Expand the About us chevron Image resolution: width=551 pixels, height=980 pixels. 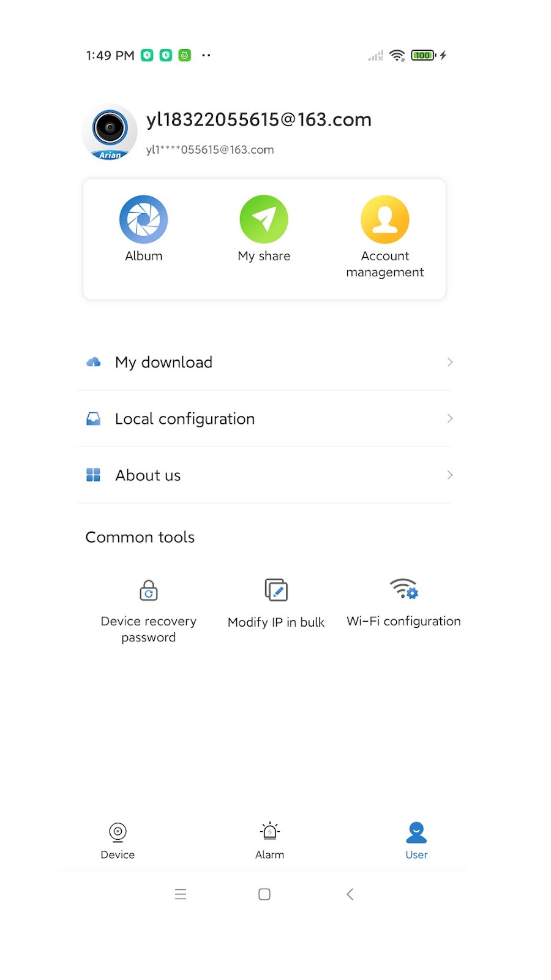(x=450, y=475)
